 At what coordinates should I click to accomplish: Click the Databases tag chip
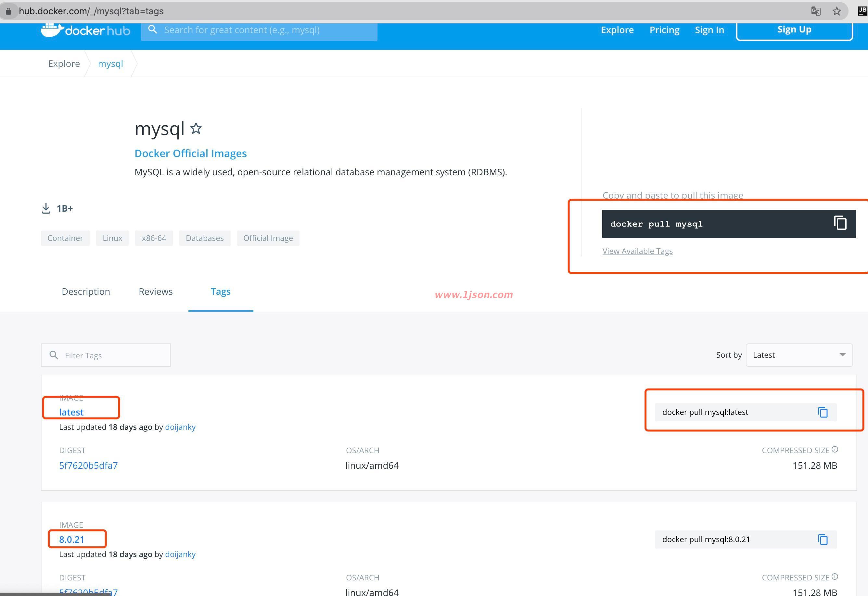pos(205,238)
